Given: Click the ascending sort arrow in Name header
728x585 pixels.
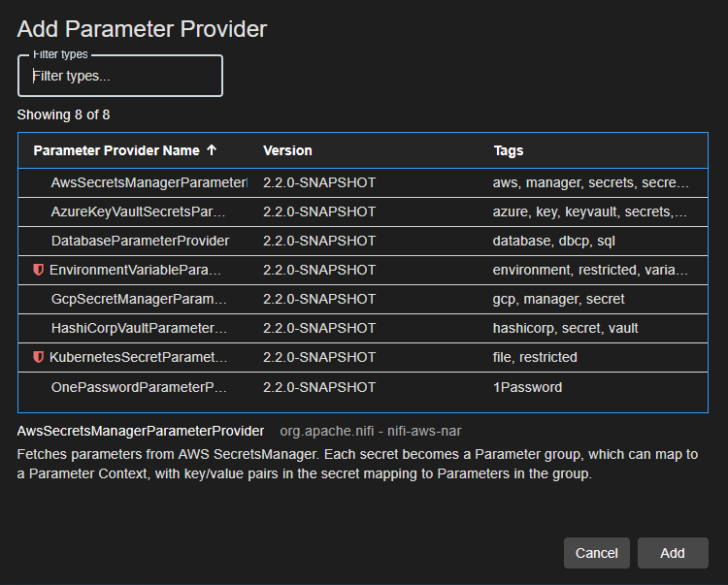Looking at the screenshot, I should 212,149.
